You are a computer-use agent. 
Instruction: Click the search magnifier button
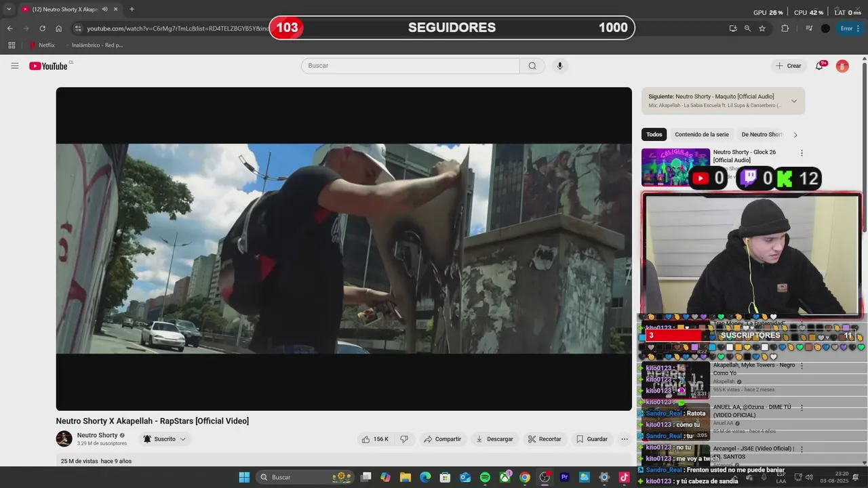pos(532,66)
